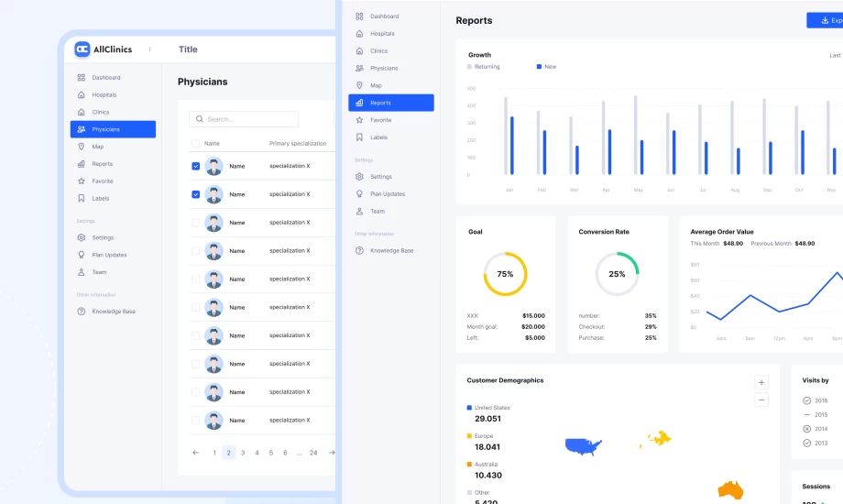Viewport: 843px width, 504px height.
Task: Click the United States blue legend swatch
Action: tap(469, 408)
